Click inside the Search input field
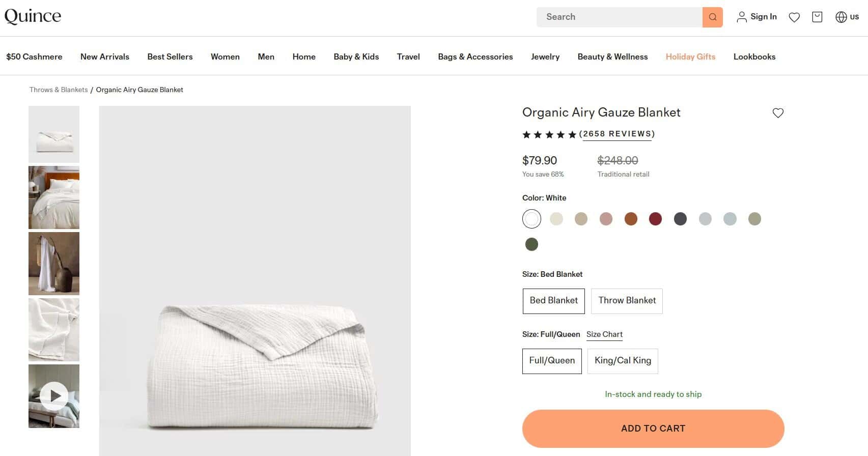Screen dimensions: 868x456 [x=619, y=17]
